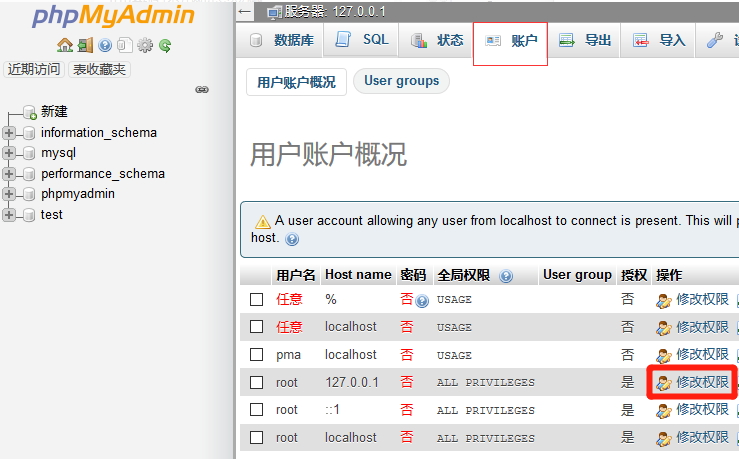Click the new database icon beside 新建

(x=30, y=112)
